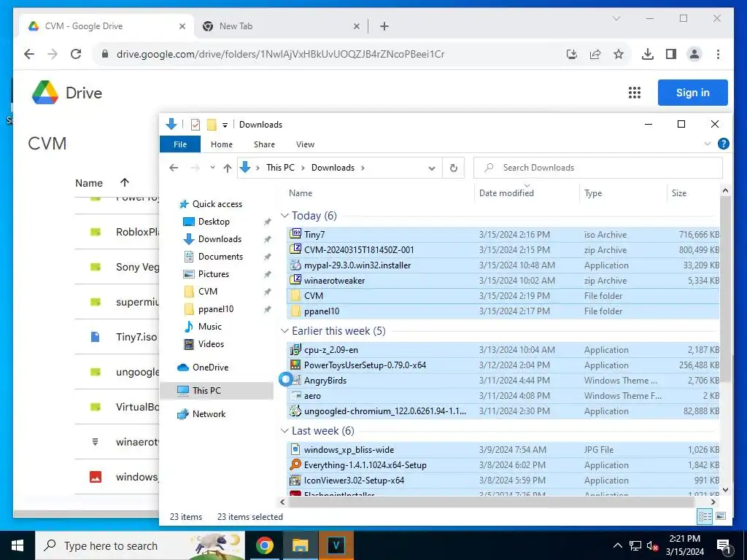
Task: Sort files by the Type column
Action: click(x=593, y=192)
